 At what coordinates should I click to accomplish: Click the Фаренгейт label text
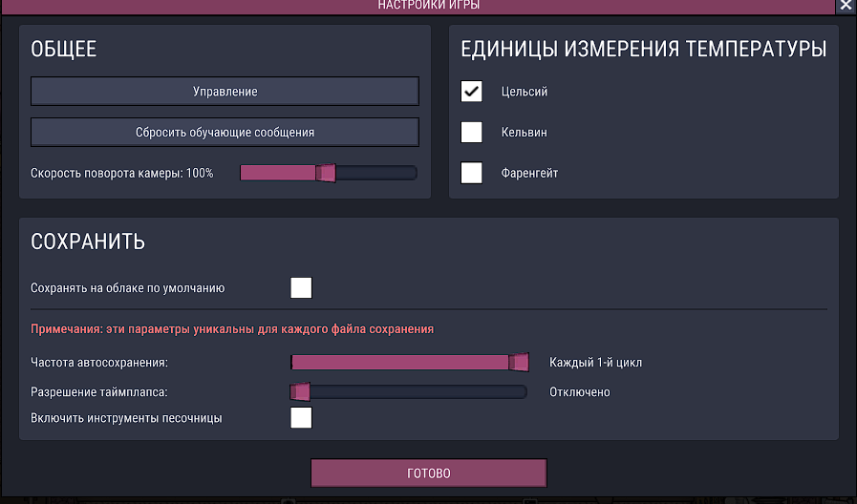(x=529, y=174)
